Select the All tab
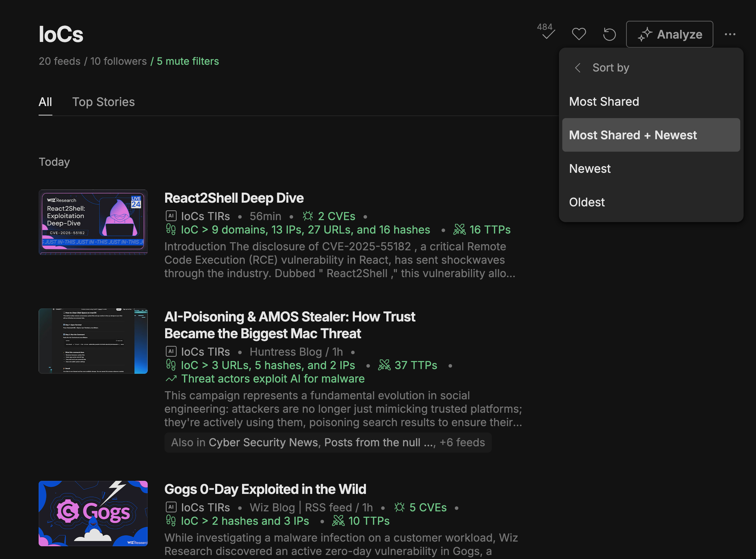756x559 pixels. (x=45, y=102)
